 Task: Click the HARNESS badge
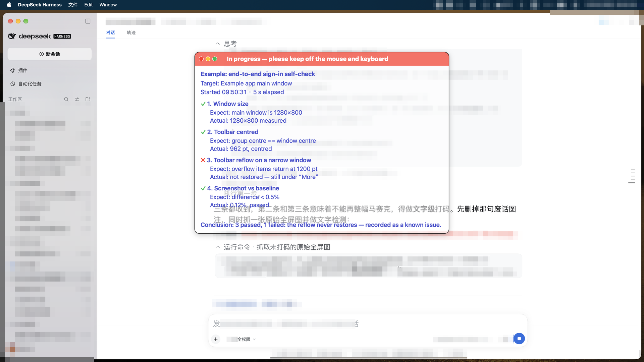pyautogui.click(x=62, y=37)
